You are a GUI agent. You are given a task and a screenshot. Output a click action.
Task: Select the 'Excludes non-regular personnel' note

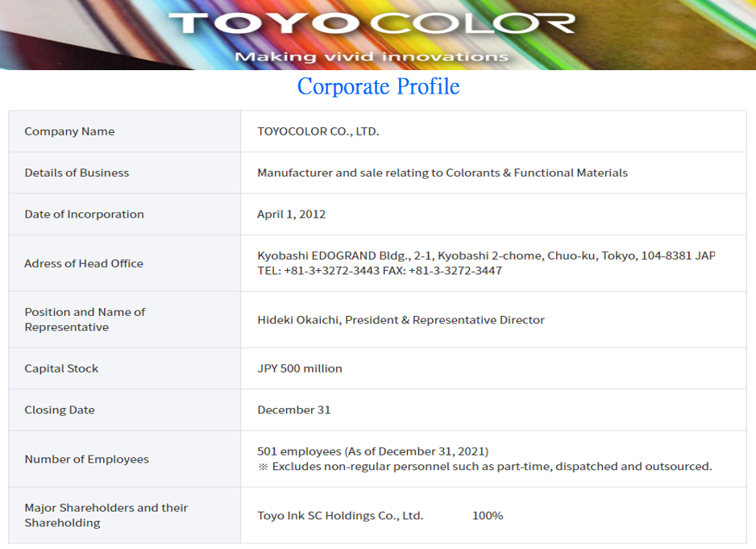pos(484,467)
